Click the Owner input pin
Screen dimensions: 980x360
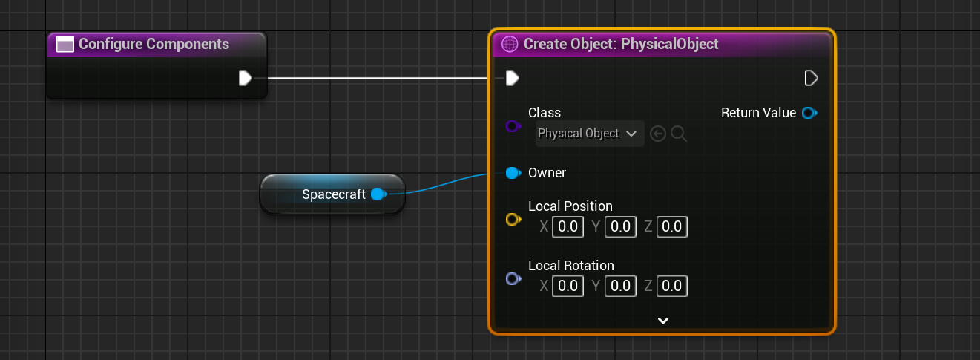pos(512,173)
